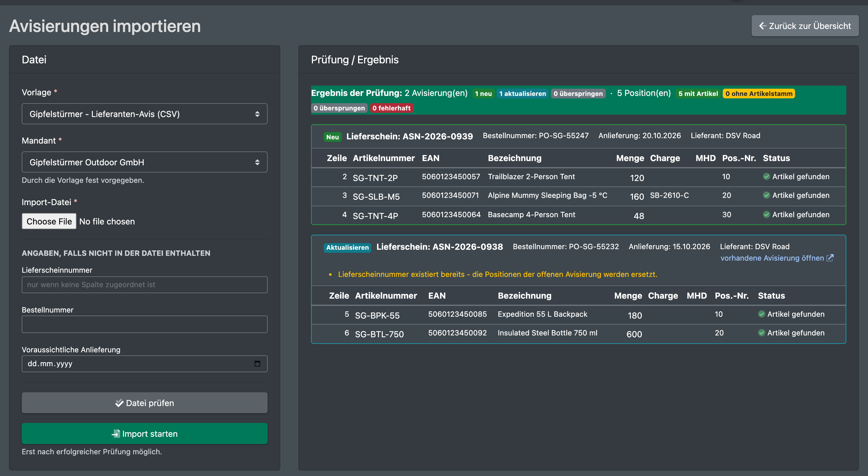Click 'Trailblazer 2-Person Tent' description
Image resolution: width=868 pixels, height=476 pixels.
[x=531, y=176]
